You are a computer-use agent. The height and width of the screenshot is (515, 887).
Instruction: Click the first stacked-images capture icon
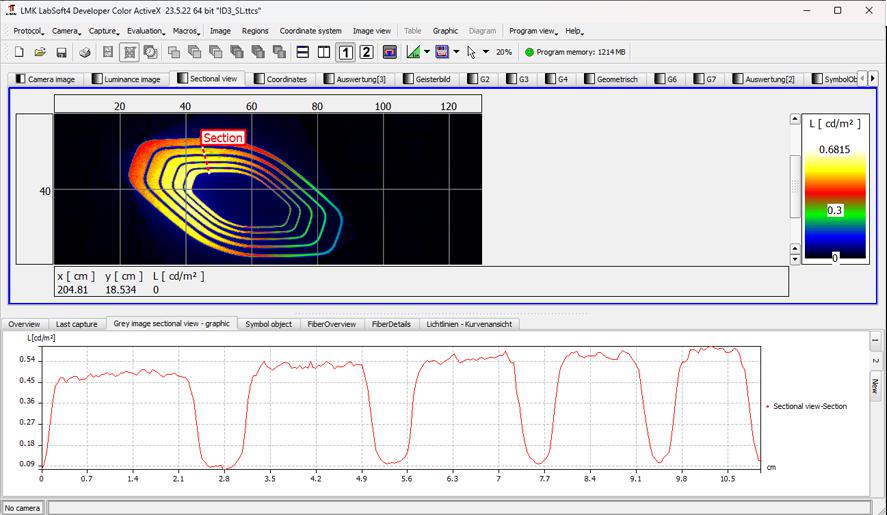(174, 52)
